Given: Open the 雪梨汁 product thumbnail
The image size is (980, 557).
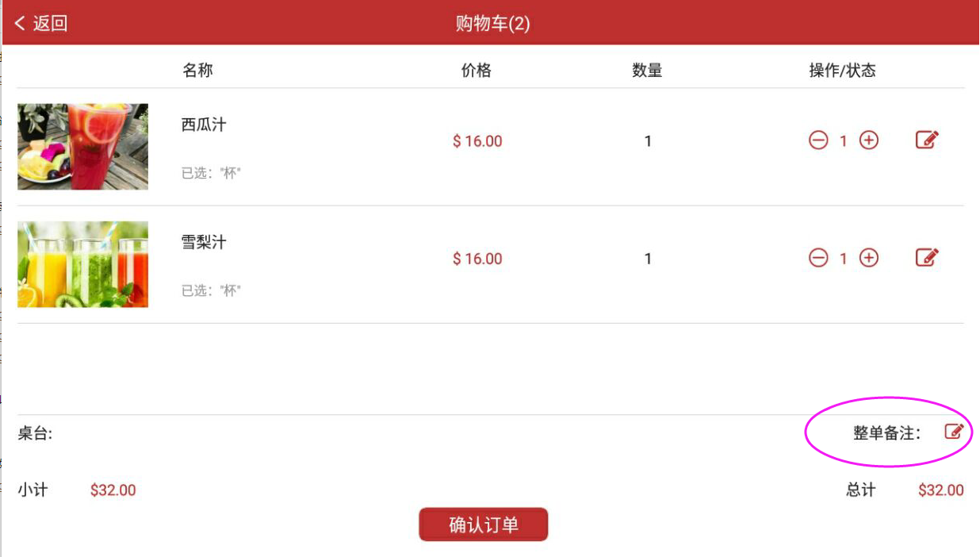Looking at the screenshot, I should click(82, 264).
